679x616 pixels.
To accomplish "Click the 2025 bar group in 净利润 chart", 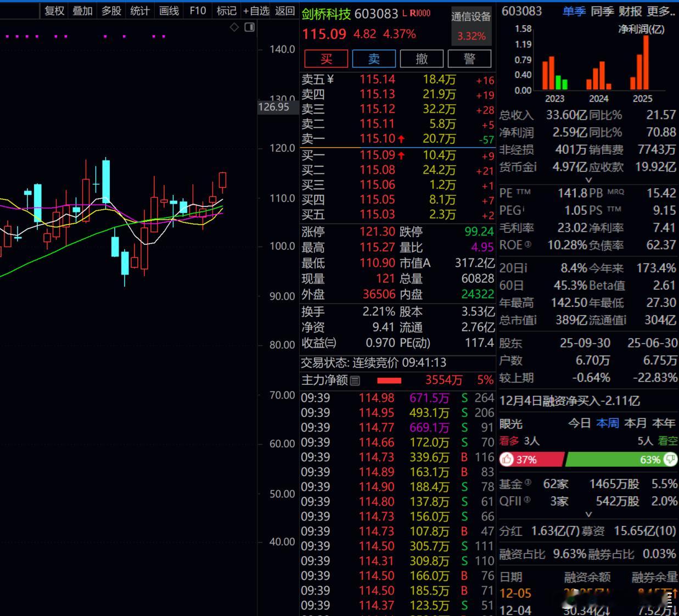I will coord(640,63).
